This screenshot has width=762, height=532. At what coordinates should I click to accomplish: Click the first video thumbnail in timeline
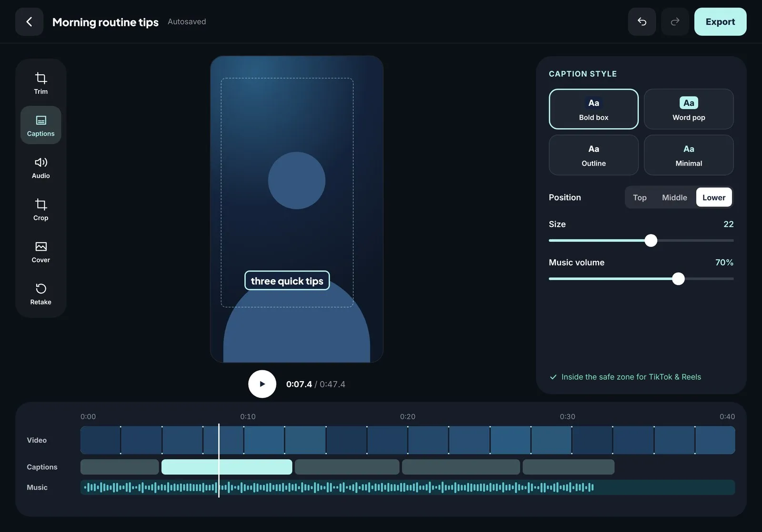pyautogui.click(x=100, y=440)
